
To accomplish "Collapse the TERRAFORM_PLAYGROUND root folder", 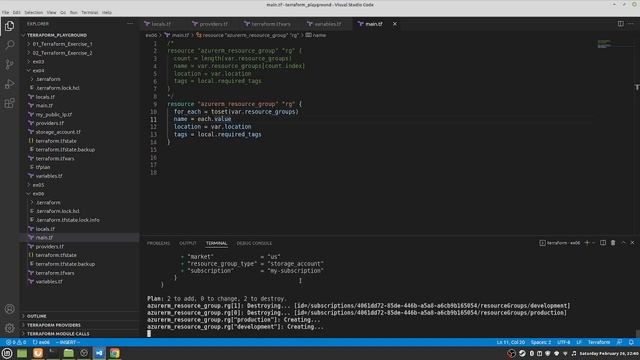I will click(80, 35).
